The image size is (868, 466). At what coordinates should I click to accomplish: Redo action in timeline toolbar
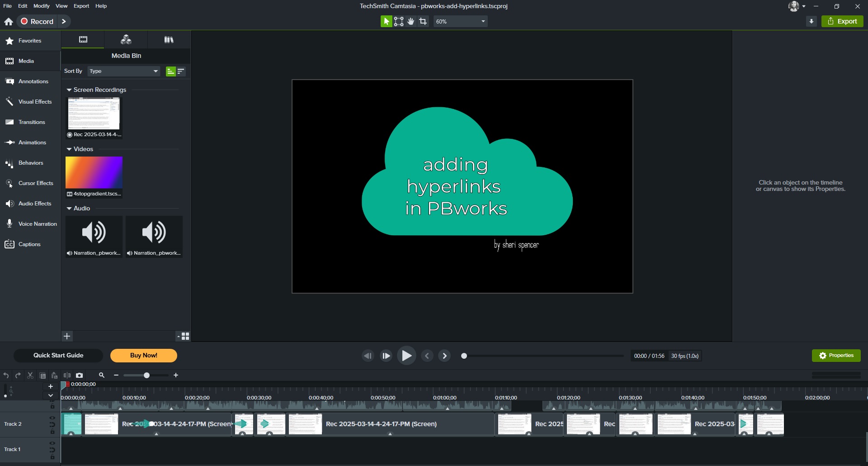pyautogui.click(x=18, y=376)
